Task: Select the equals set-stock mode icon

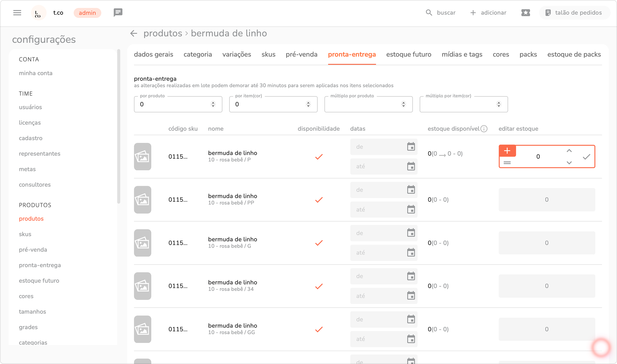Action: [x=507, y=163]
